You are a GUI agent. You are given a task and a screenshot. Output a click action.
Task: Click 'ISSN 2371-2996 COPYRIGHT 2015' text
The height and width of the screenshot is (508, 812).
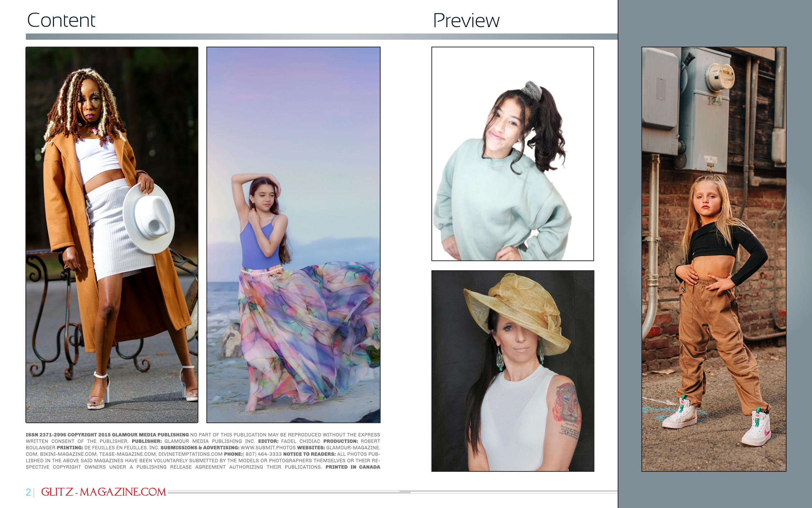pos(68,435)
